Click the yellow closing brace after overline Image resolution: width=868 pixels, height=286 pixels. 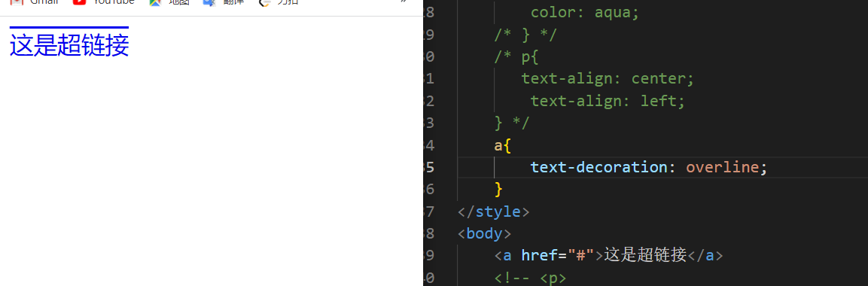pos(498,189)
